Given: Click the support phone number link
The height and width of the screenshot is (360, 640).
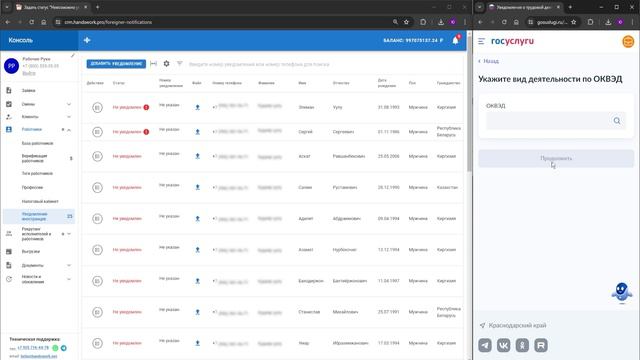Looking at the screenshot, I should [33, 348].
